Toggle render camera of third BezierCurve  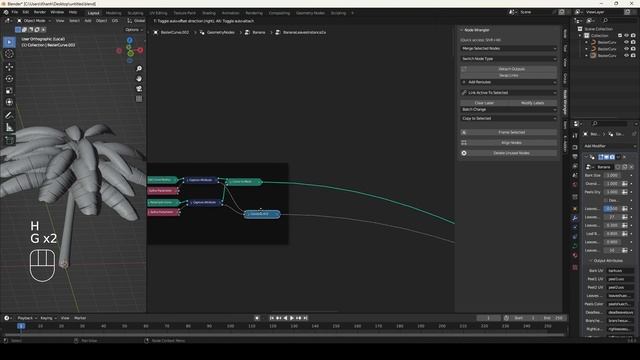click(633, 55)
